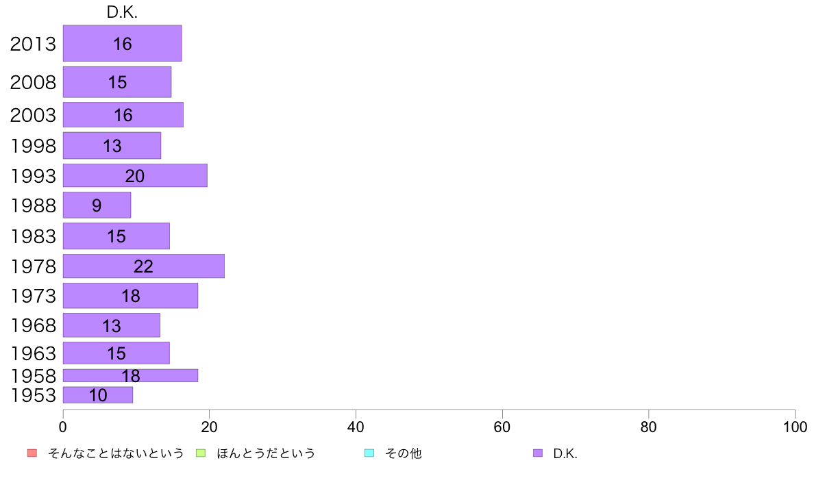The image size is (814, 504).
Task: Click the ほんとうだという legend text
Action: click(x=266, y=453)
